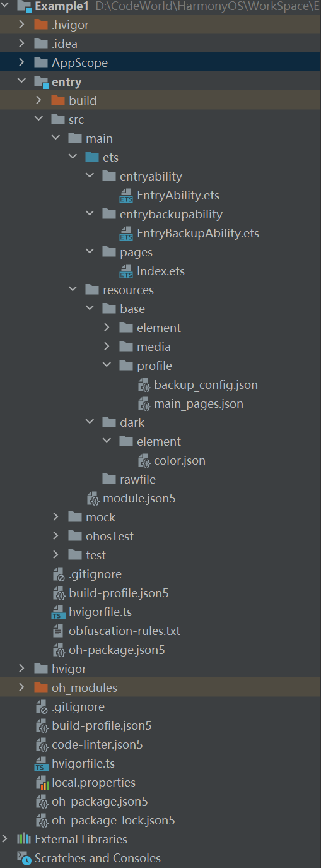Click the Scratches and Consoles icon
This screenshot has height=868, width=321.
point(24,858)
